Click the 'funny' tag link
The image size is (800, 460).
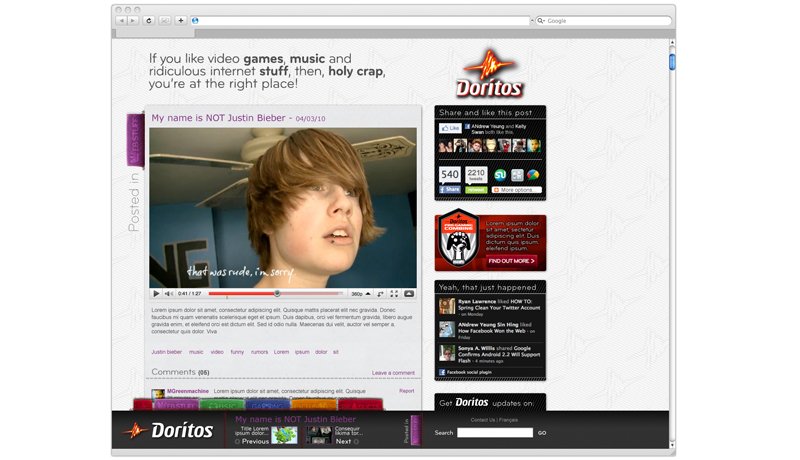tap(237, 352)
